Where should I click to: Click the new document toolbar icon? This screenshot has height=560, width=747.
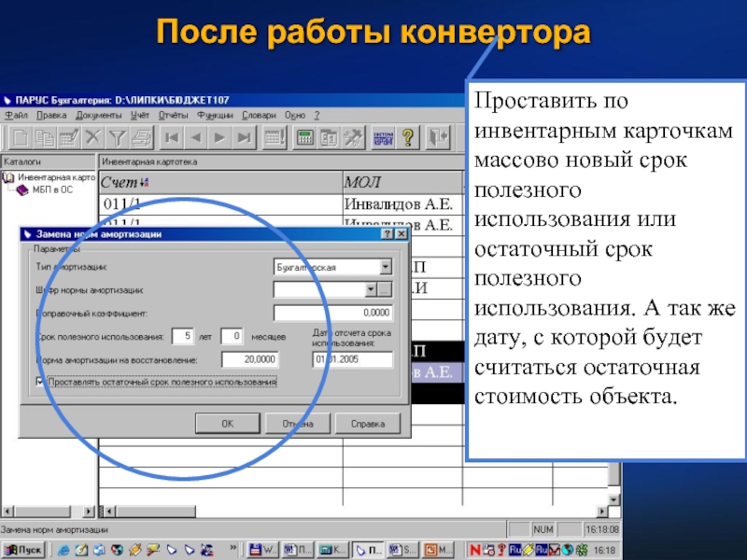(x=20, y=138)
